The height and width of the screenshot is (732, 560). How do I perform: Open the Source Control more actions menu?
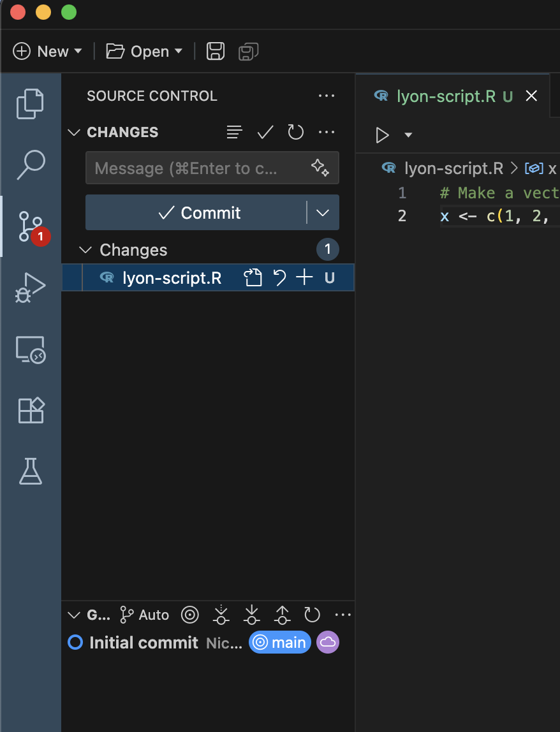pyautogui.click(x=327, y=96)
